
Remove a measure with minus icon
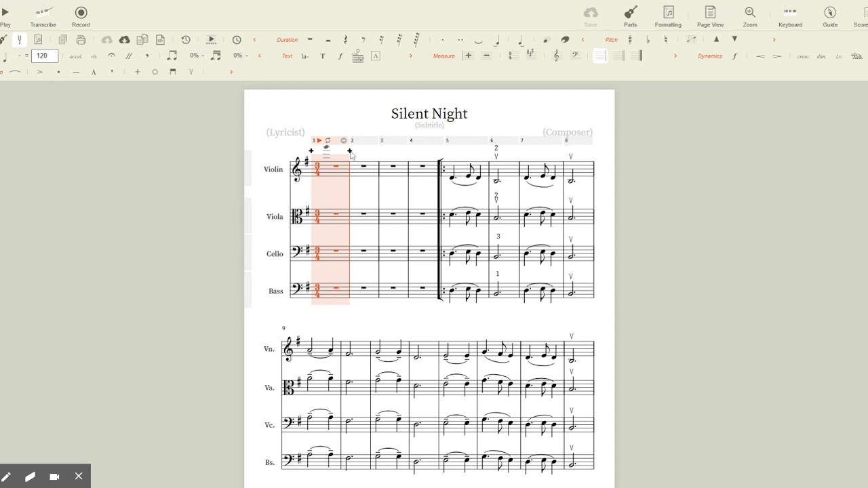pos(486,56)
